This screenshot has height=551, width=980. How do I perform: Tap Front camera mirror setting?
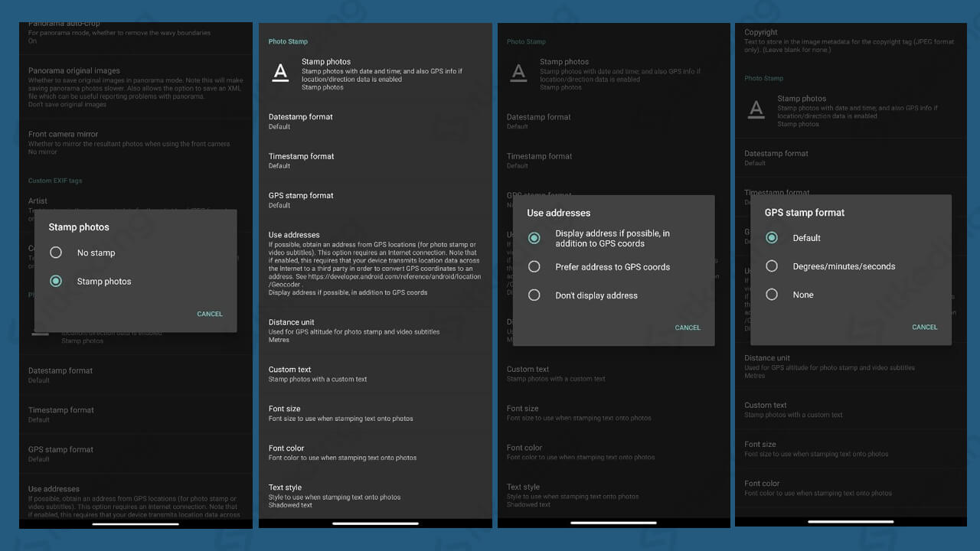pos(136,142)
